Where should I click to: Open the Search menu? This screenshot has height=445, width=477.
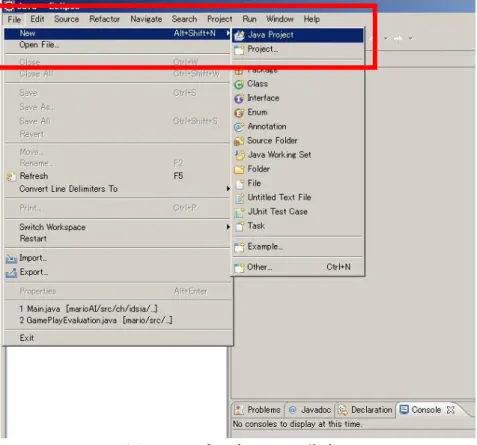(184, 19)
